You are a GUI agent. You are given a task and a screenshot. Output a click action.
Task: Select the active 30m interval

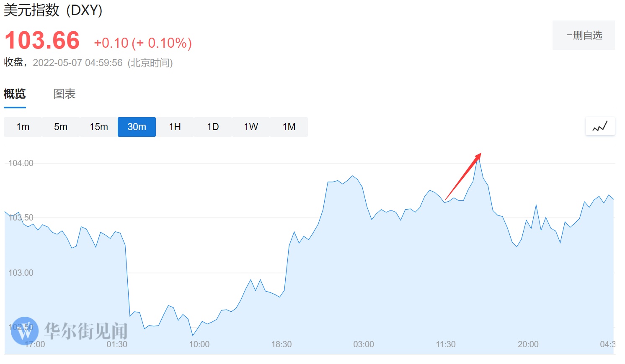137,127
